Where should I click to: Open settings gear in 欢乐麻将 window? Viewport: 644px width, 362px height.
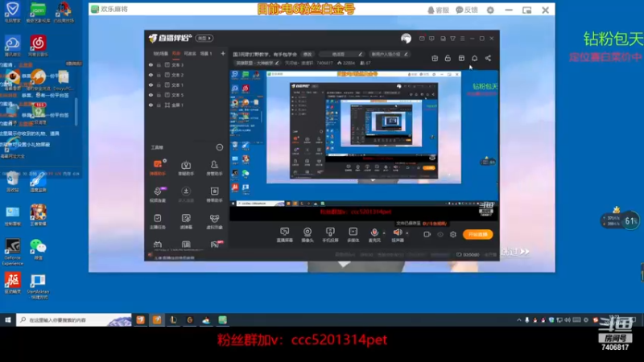click(x=490, y=10)
